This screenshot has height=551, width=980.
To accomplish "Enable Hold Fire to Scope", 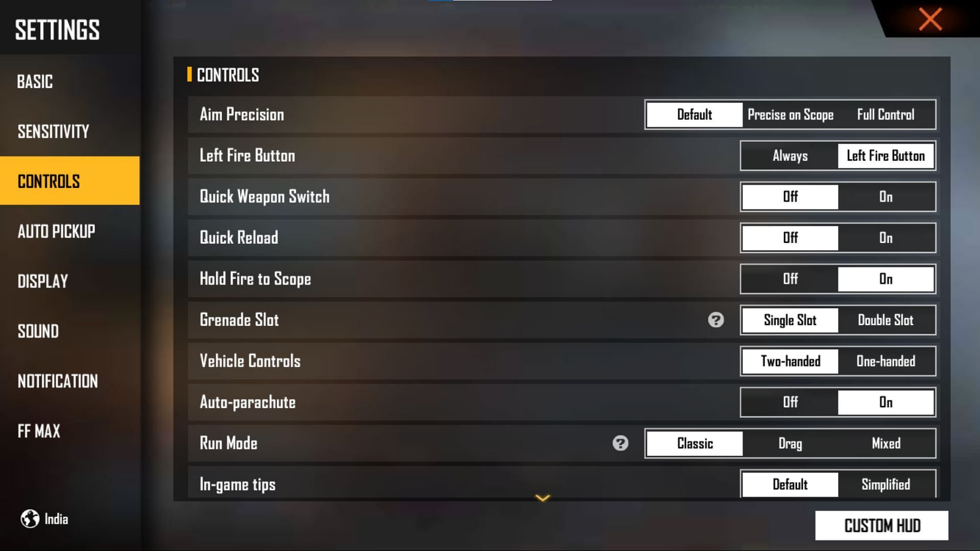I will [x=886, y=279].
